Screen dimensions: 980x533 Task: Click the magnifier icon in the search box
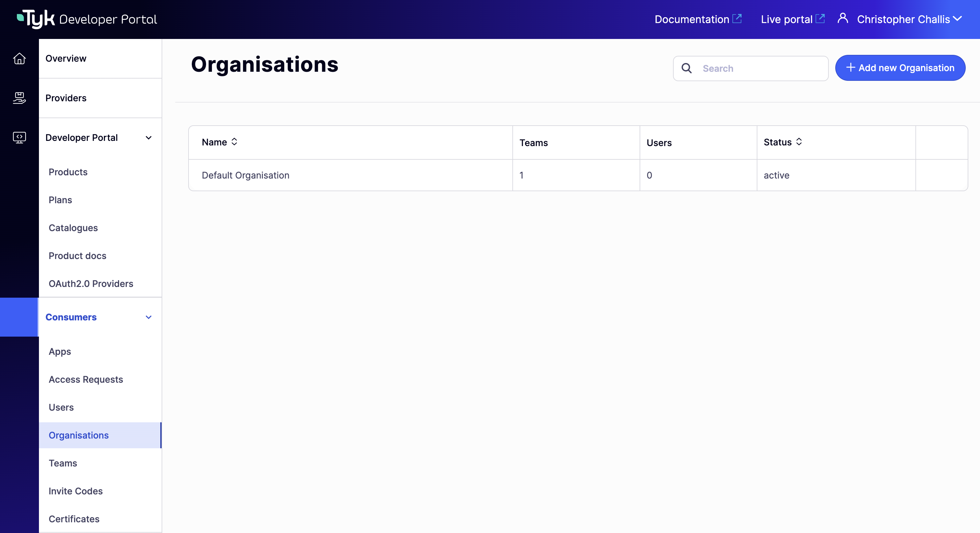point(687,68)
